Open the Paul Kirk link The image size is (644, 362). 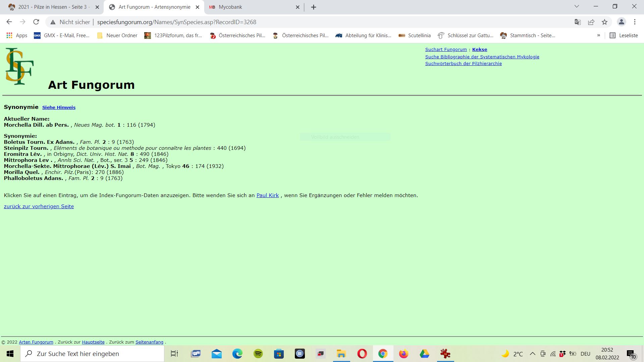tap(267, 195)
